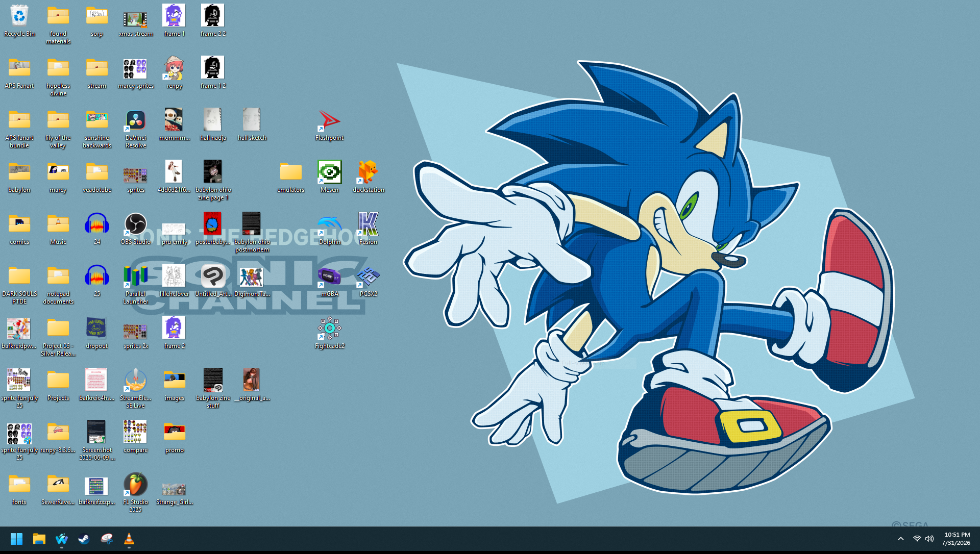The height and width of the screenshot is (554, 980).
Task: Open the fonts folder
Action: pos(19,489)
